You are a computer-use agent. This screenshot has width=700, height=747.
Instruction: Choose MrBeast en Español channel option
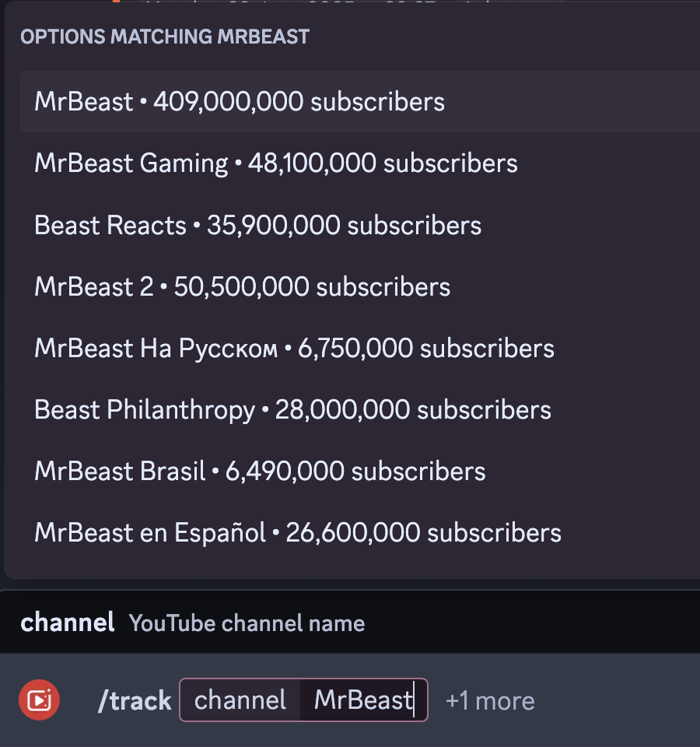pos(360,532)
